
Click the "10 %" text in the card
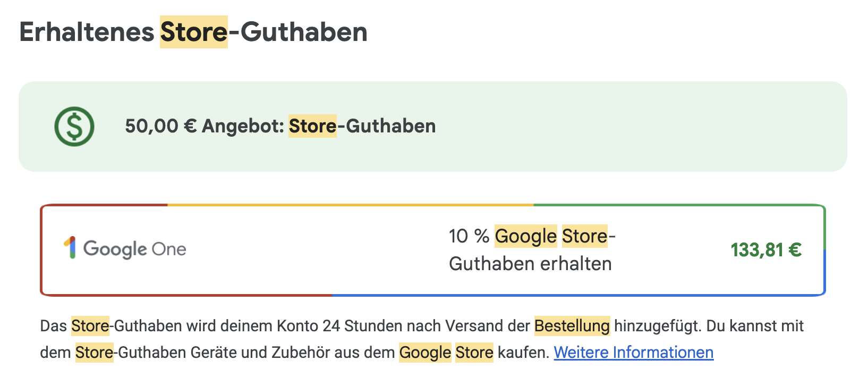point(469,236)
